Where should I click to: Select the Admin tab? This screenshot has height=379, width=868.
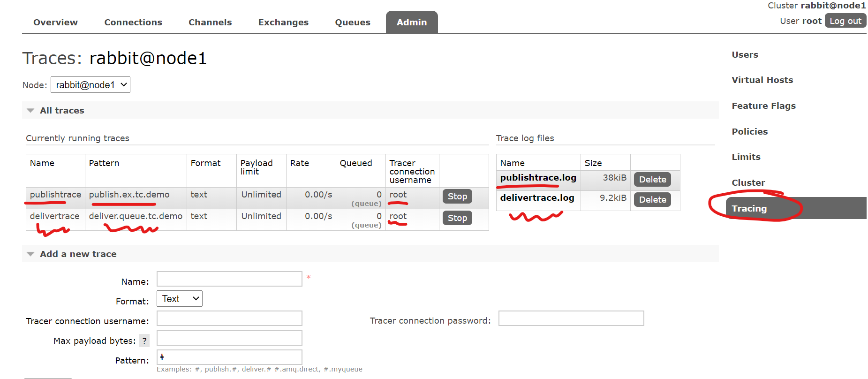pos(412,22)
